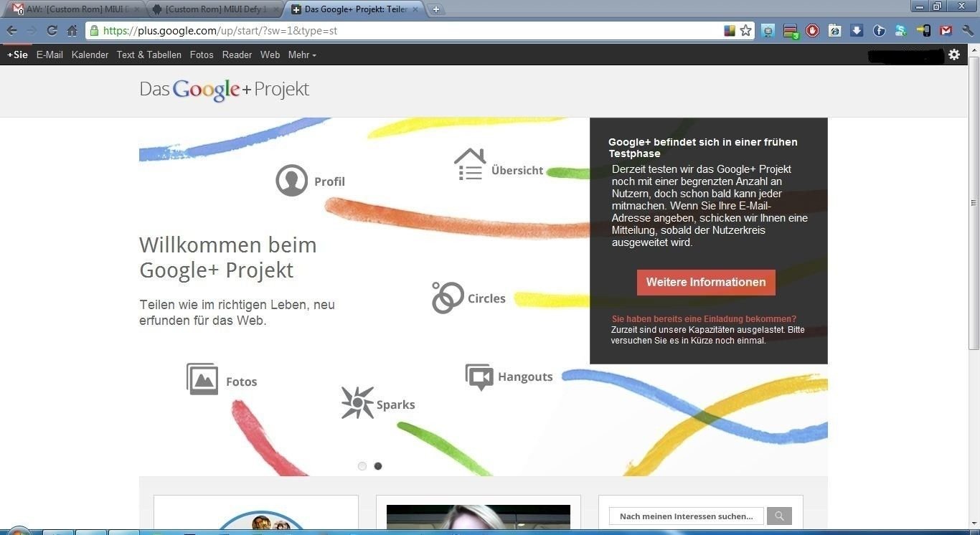This screenshot has height=535, width=980.
Task: Open the IE Tab extension icon
Action: [835, 31]
